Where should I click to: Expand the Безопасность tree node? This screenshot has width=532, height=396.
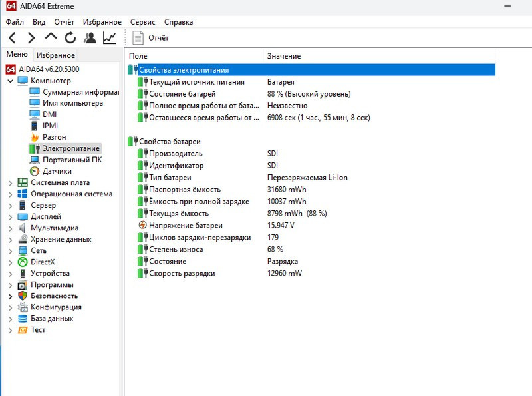coord(10,296)
